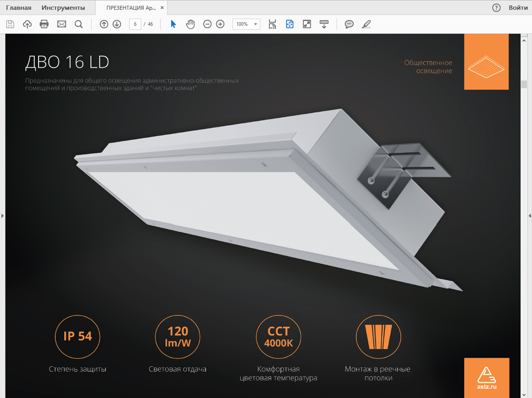Click the Комфортная цветовая температура label

click(x=278, y=374)
